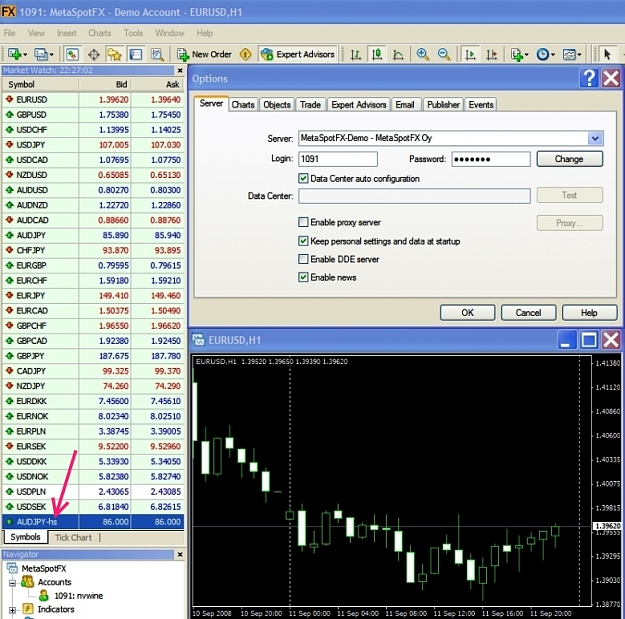Click the EURUSD,H1 chart window icon

(x=198, y=340)
